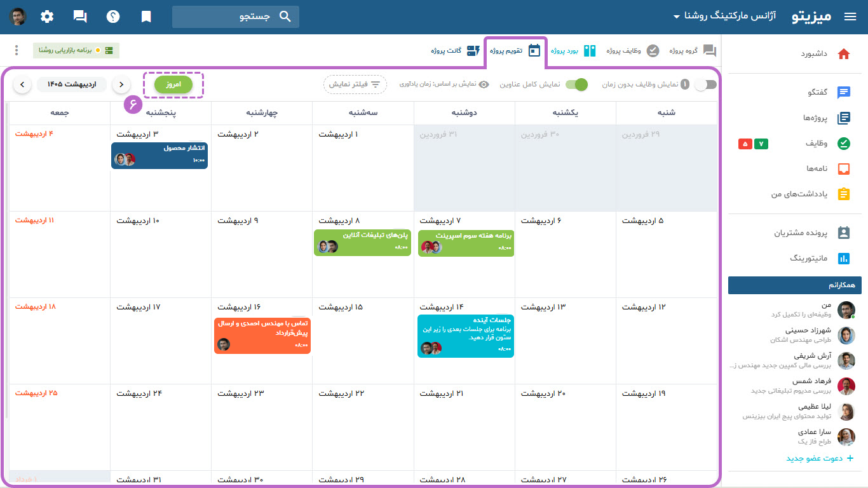868x488 pixels.
Task: Open the red ۵ tasks badge
Action: pyautogui.click(x=745, y=144)
